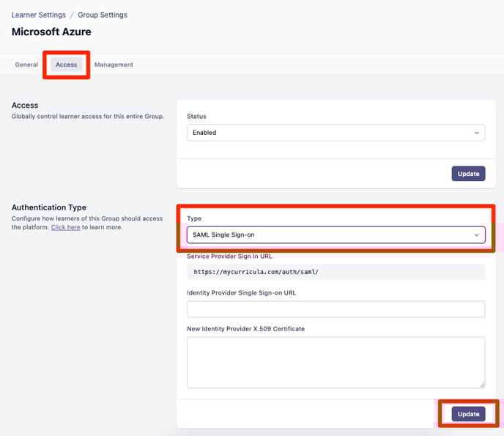The image size is (504, 436).
Task: Click inside the X.509 Certificate text area
Action: (336, 363)
